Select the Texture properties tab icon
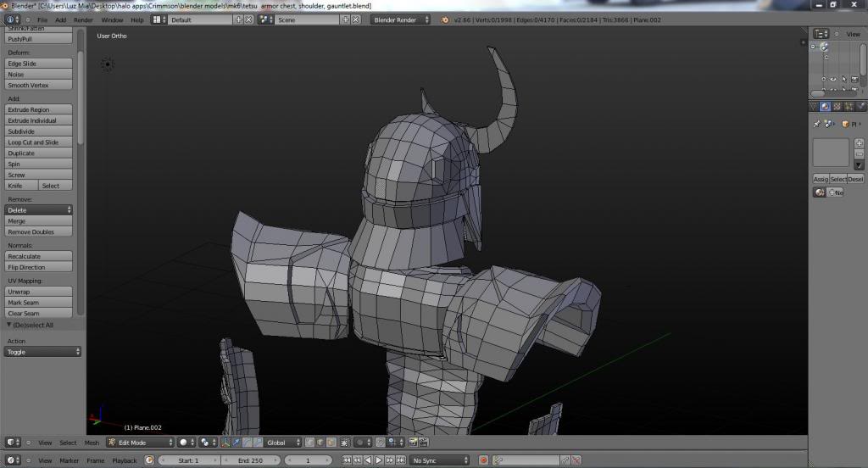868x468 pixels. point(837,107)
